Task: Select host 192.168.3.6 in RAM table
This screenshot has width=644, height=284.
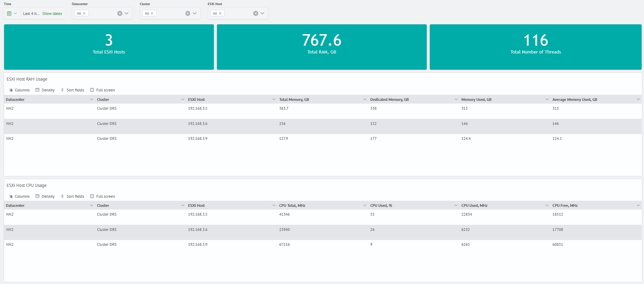Action: (x=198, y=124)
